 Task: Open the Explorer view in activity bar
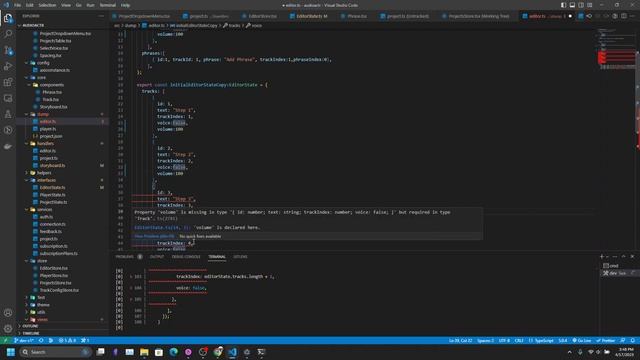click(x=8, y=18)
